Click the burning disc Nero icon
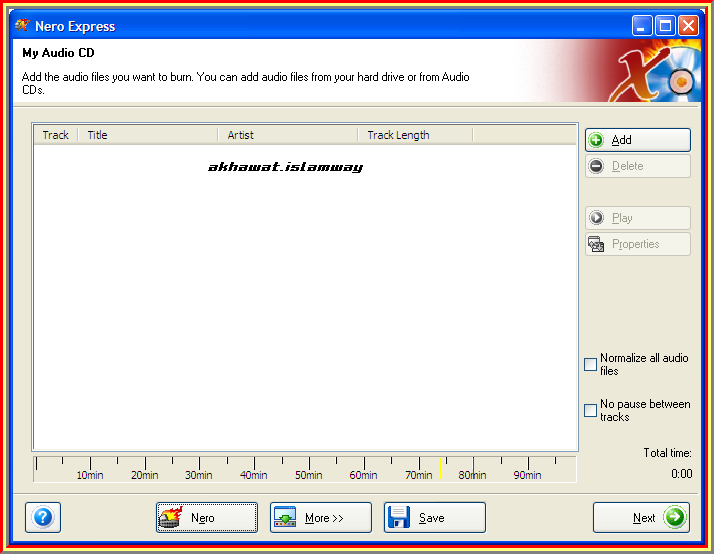This screenshot has height=554, width=714. (x=171, y=517)
